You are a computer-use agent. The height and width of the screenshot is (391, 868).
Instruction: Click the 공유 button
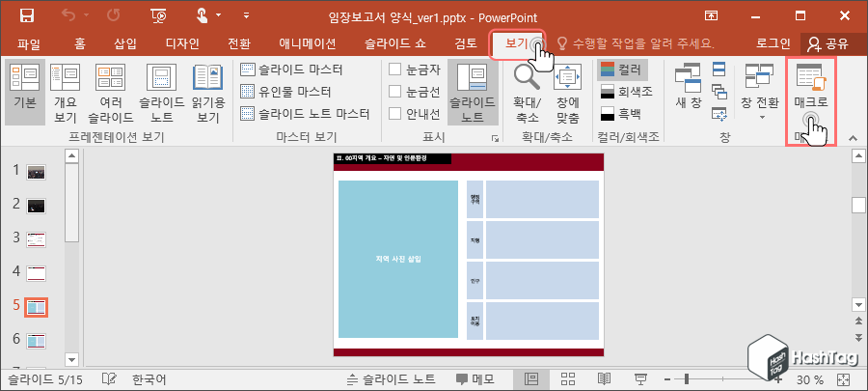tap(828, 43)
